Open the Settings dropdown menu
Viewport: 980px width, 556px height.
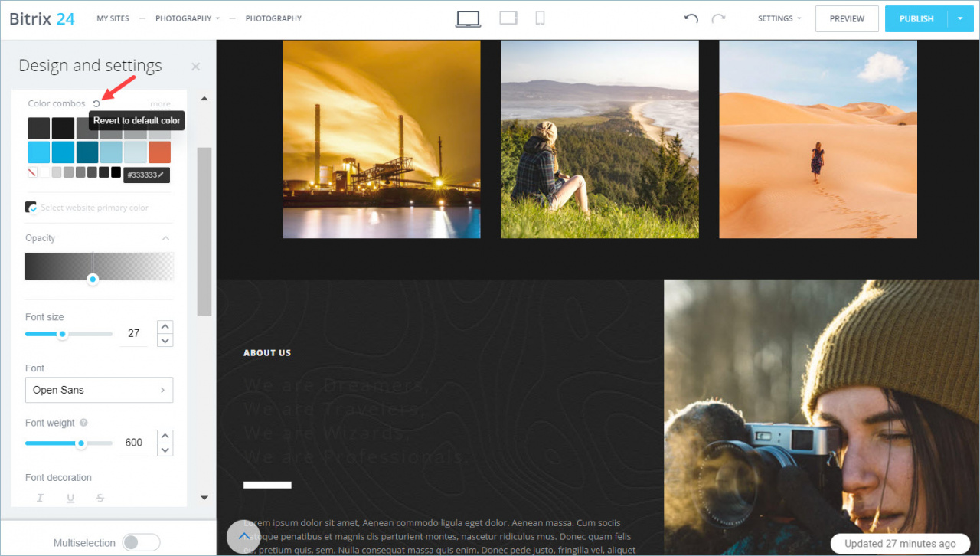point(779,18)
